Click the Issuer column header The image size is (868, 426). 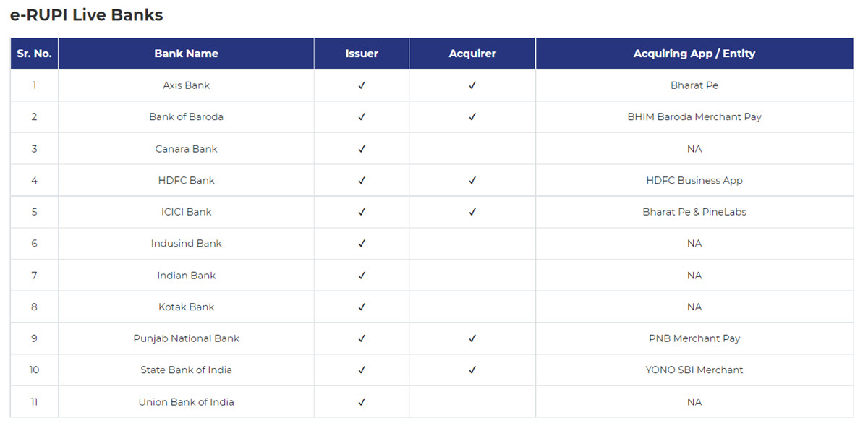point(362,54)
